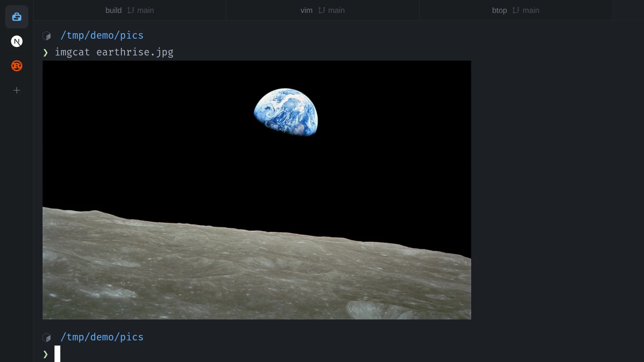Open the btop tab
Image resolution: width=644 pixels, height=362 pixels.
pyautogui.click(x=516, y=10)
